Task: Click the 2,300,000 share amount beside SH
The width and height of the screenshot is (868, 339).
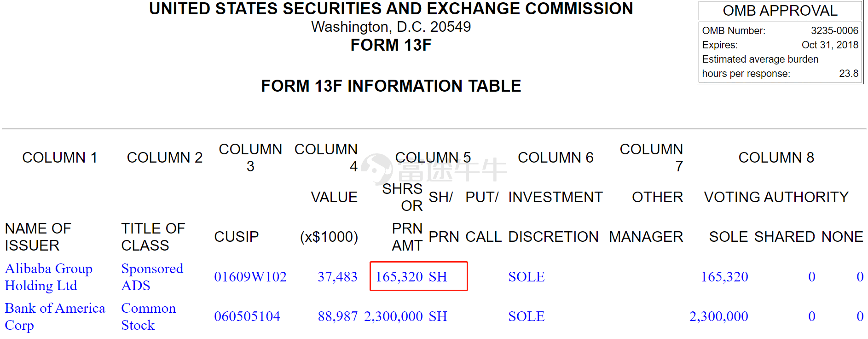Action: 393,316
